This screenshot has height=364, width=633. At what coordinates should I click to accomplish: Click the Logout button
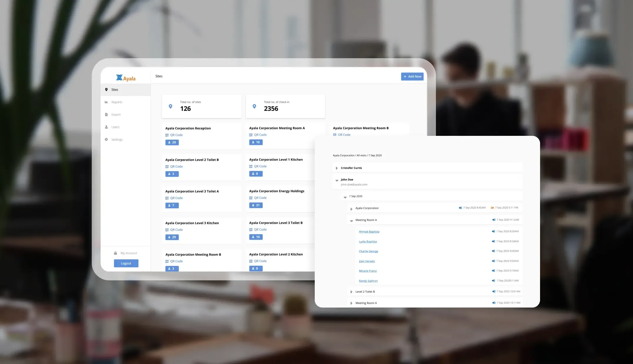(126, 263)
